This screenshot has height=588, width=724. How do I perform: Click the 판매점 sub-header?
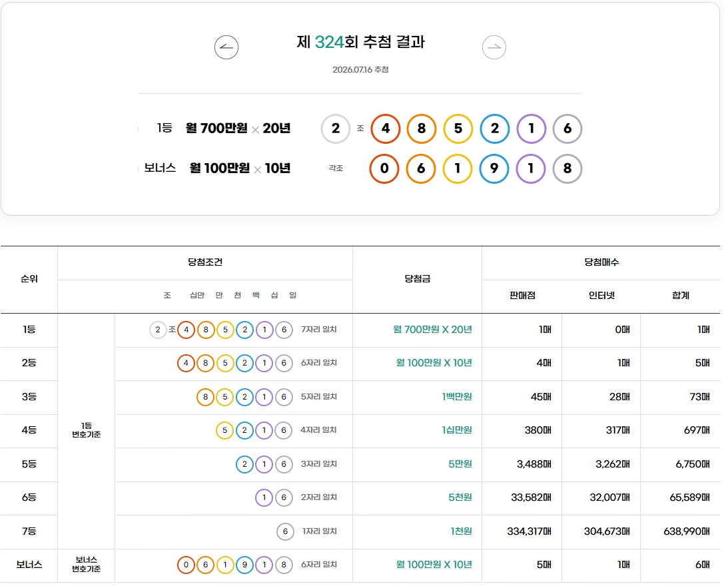point(523,296)
